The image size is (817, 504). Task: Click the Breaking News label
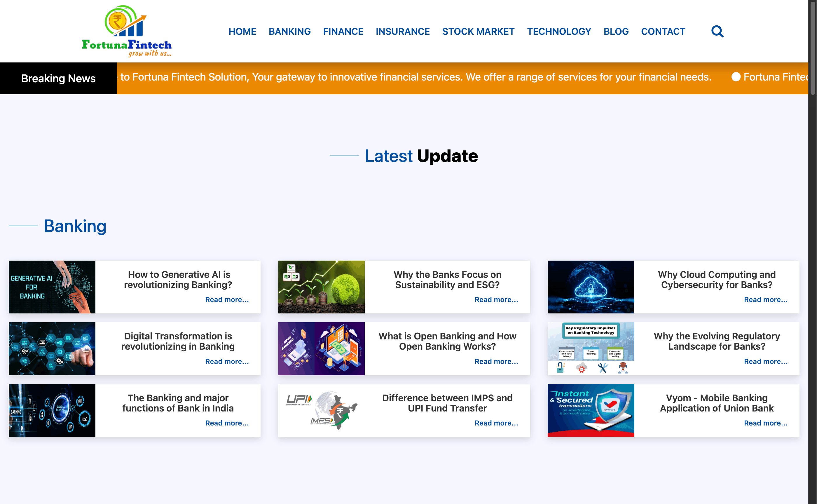click(x=58, y=78)
